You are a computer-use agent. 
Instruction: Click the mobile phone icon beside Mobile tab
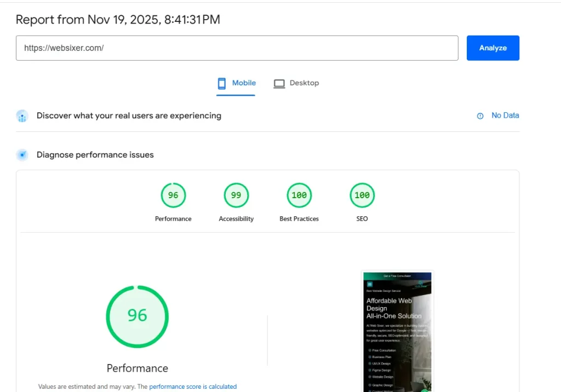(222, 83)
